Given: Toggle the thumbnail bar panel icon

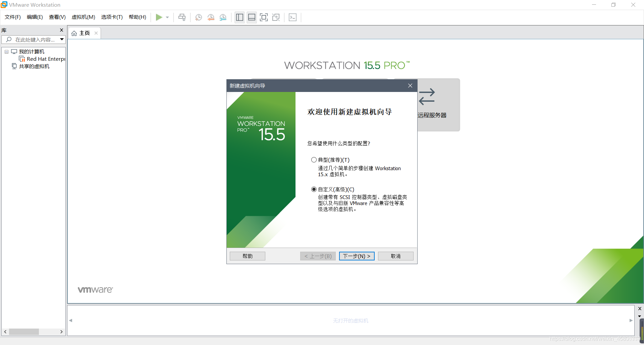Looking at the screenshot, I should pos(252,17).
